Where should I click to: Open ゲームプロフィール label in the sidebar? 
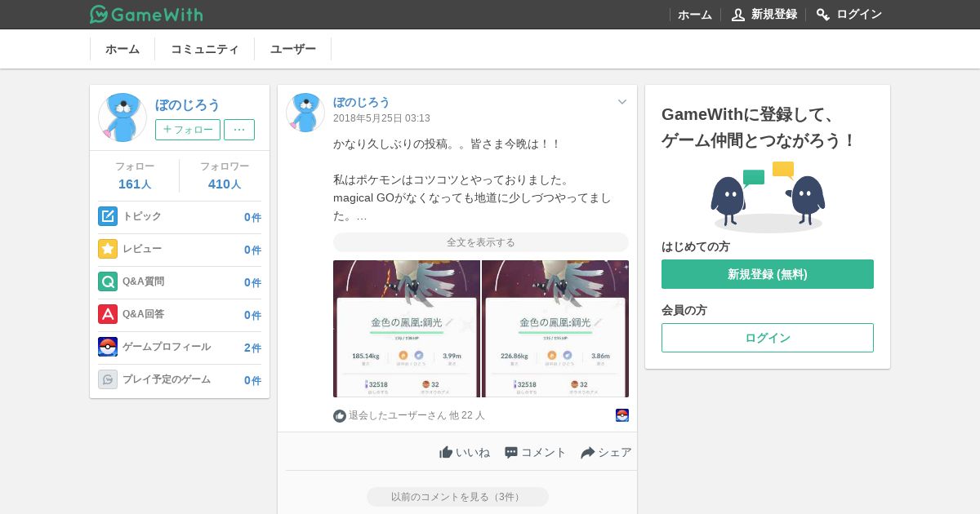167,347
